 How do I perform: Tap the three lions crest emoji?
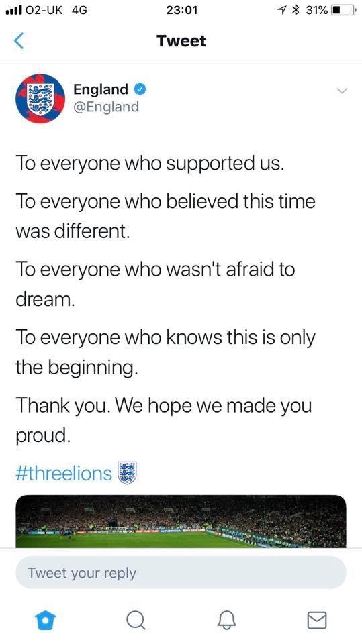(127, 473)
